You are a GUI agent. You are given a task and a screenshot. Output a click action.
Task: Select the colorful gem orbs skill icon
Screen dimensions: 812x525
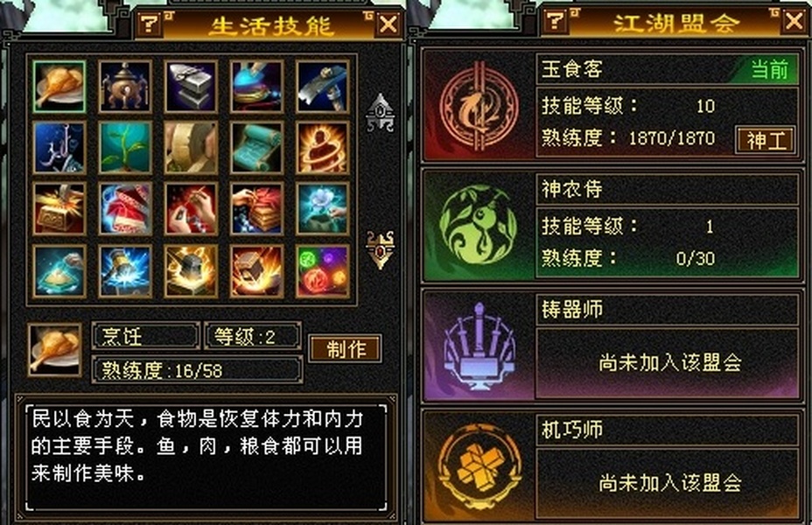click(x=323, y=271)
